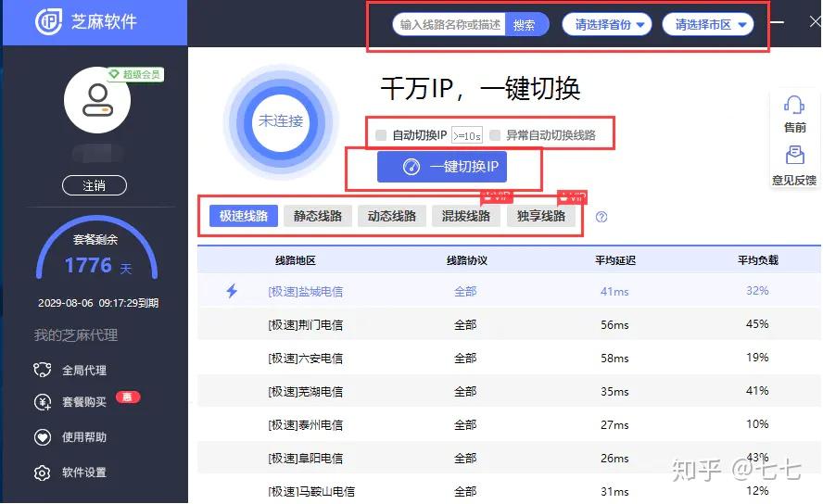This screenshot has width=823, height=504.
Task: Click the 41ms latency value
Action: point(614,291)
